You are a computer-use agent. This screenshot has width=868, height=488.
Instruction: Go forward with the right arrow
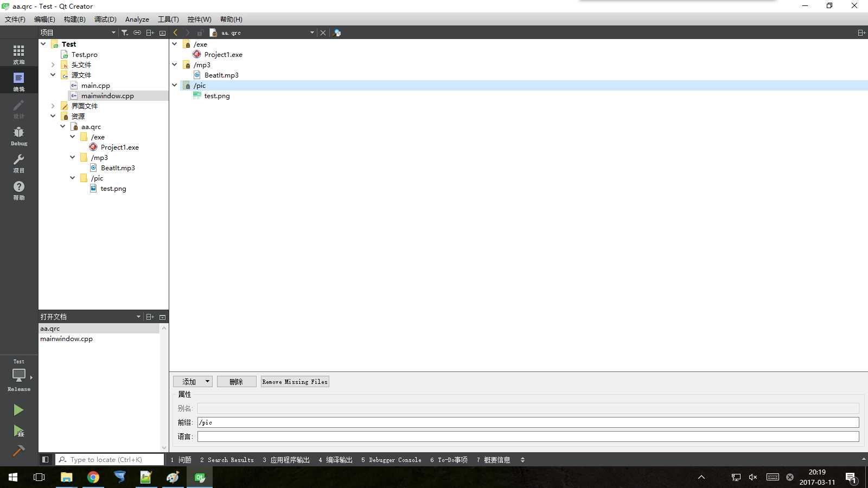tap(188, 33)
